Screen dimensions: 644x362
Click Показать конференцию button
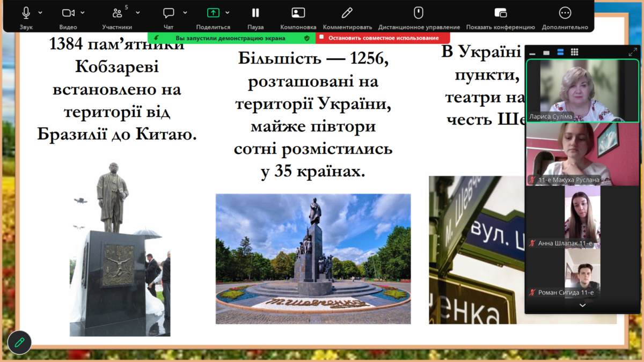click(500, 13)
